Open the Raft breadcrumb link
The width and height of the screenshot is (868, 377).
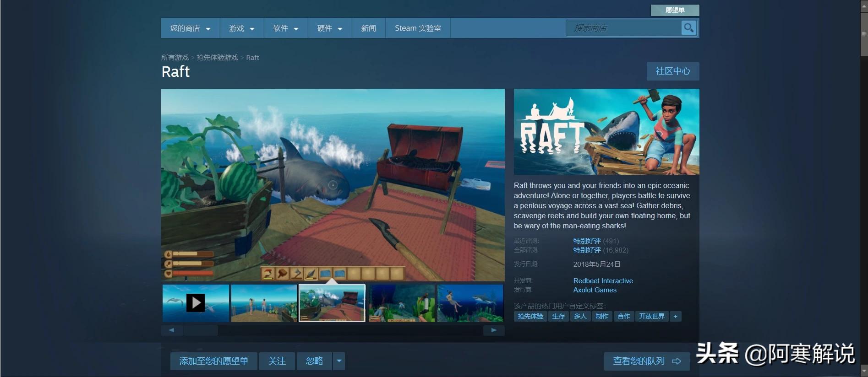[252, 58]
